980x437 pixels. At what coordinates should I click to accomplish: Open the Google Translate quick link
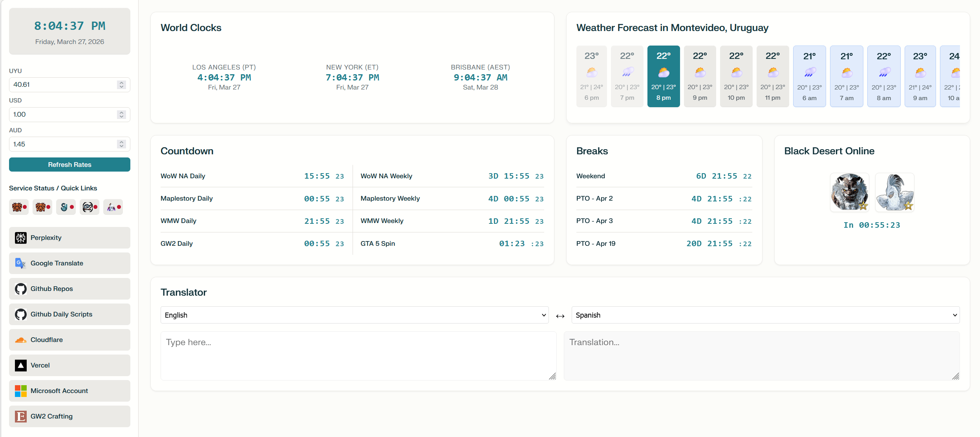click(69, 263)
